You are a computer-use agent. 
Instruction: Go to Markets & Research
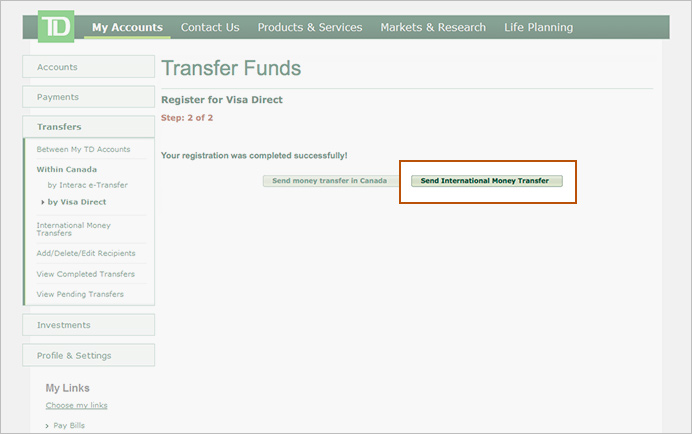[x=433, y=27]
